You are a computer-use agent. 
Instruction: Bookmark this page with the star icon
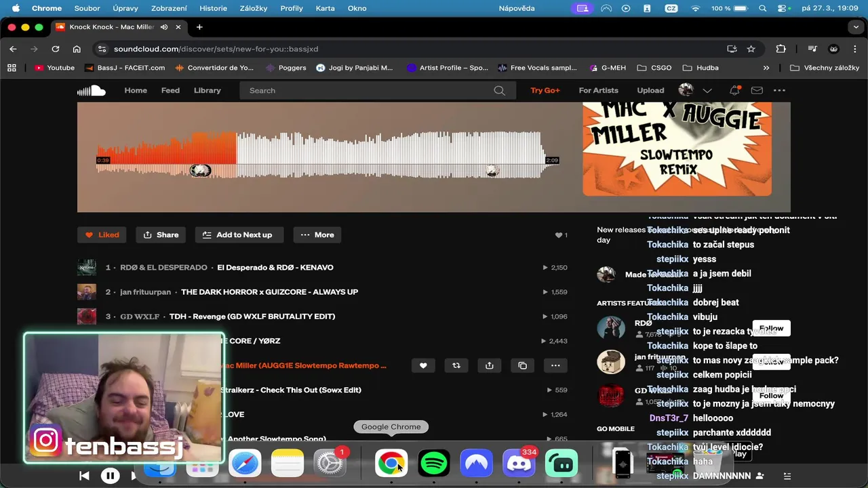[x=751, y=49]
